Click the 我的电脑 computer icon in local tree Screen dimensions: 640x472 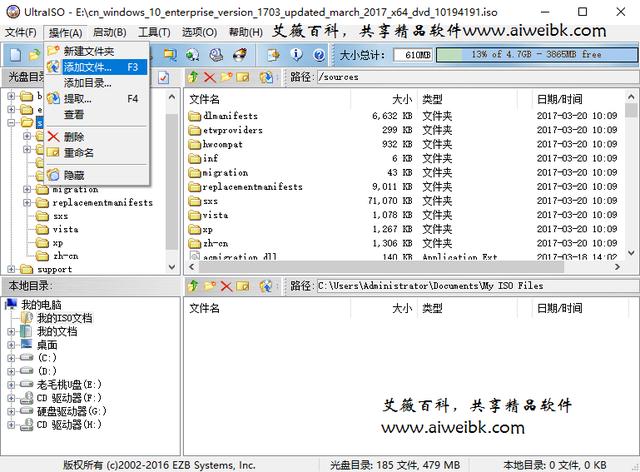click(x=11, y=304)
